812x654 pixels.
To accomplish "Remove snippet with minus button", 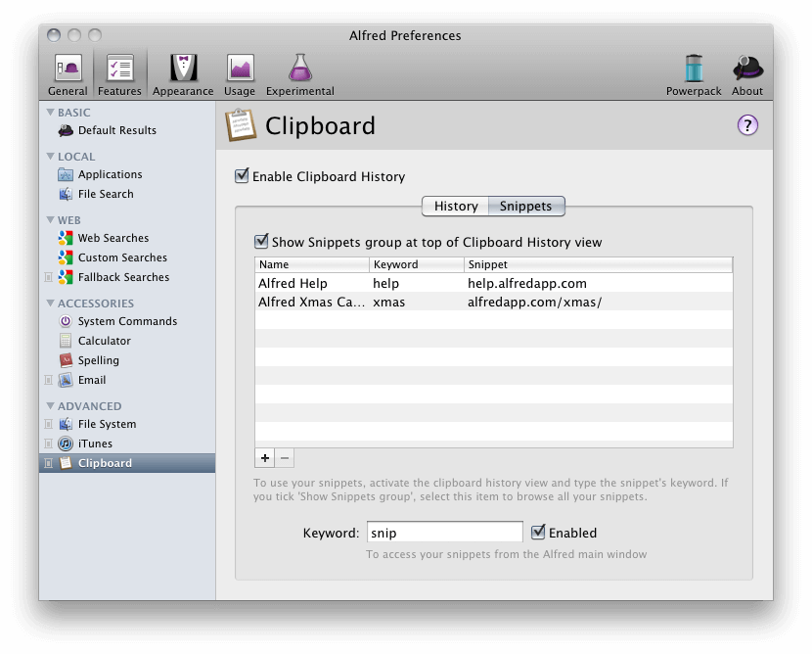I will [285, 458].
